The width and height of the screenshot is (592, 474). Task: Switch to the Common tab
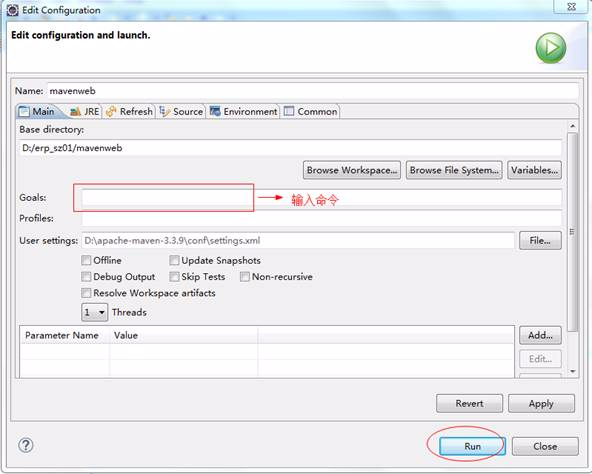[x=310, y=111]
